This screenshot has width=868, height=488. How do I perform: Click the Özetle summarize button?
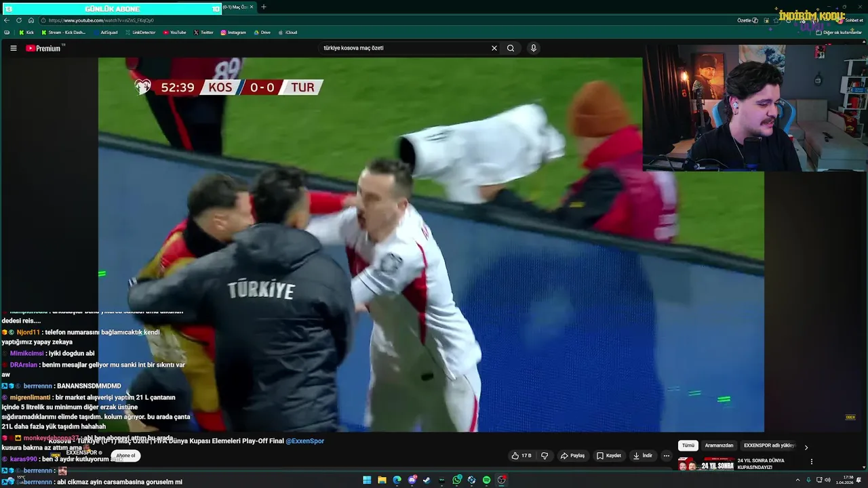click(747, 20)
